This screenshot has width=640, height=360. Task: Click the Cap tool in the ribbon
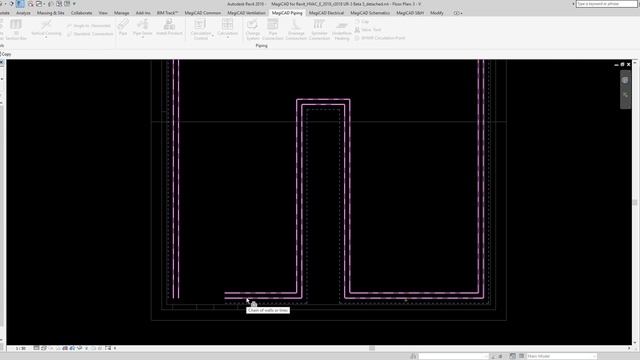click(x=362, y=22)
